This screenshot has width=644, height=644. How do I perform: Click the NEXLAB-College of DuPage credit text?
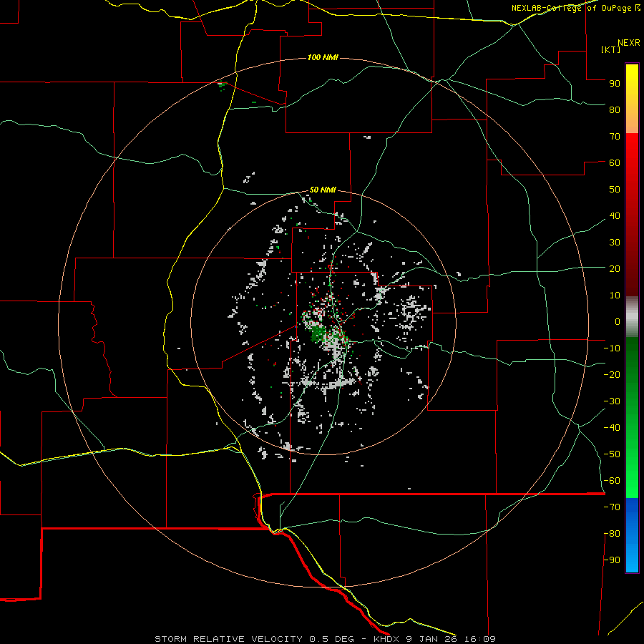[x=576, y=8]
